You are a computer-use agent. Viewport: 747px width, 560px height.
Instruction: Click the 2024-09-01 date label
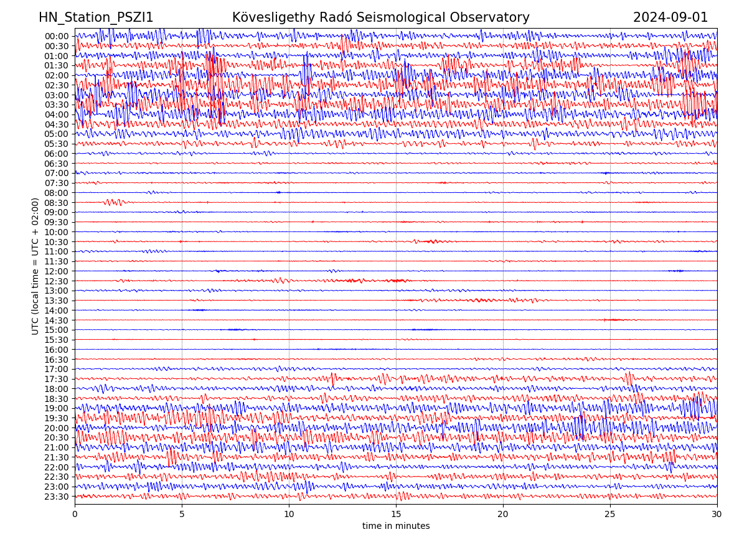(x=670, y=17)
